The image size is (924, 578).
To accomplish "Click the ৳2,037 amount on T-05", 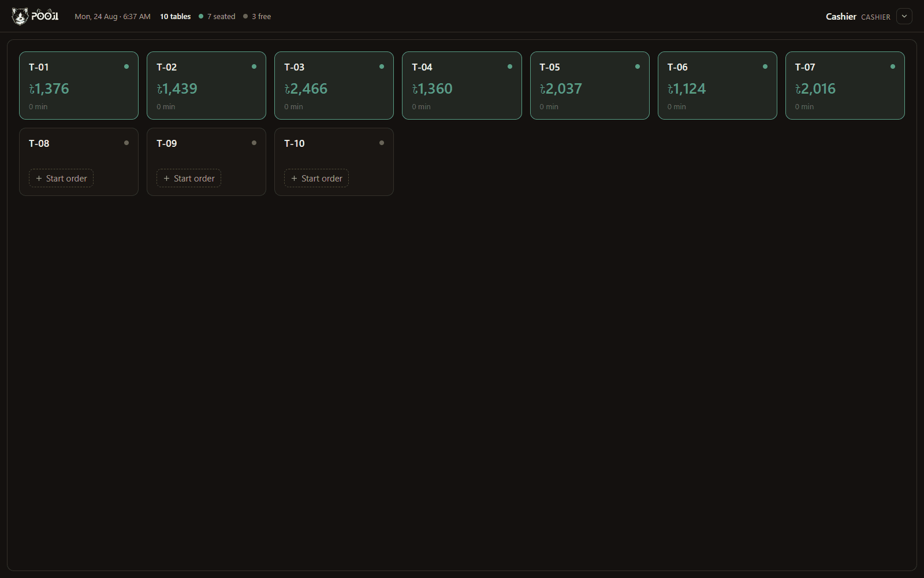I will (x=561, y=88).
